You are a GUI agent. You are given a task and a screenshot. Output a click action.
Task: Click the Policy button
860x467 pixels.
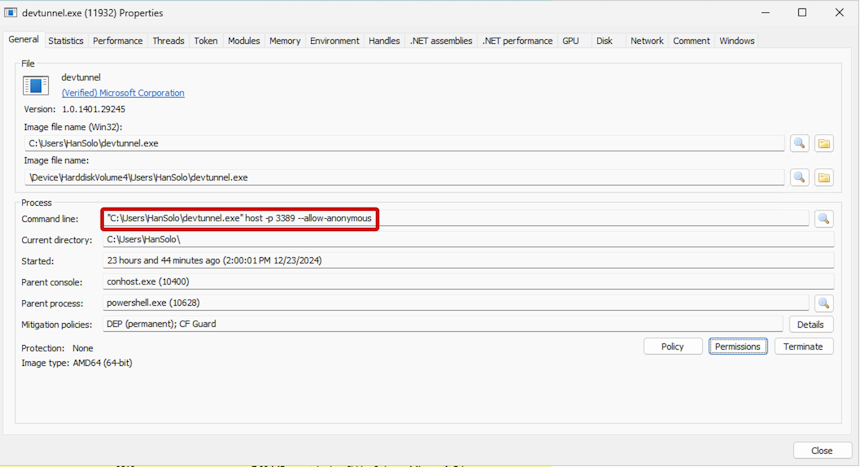point(672,346)
